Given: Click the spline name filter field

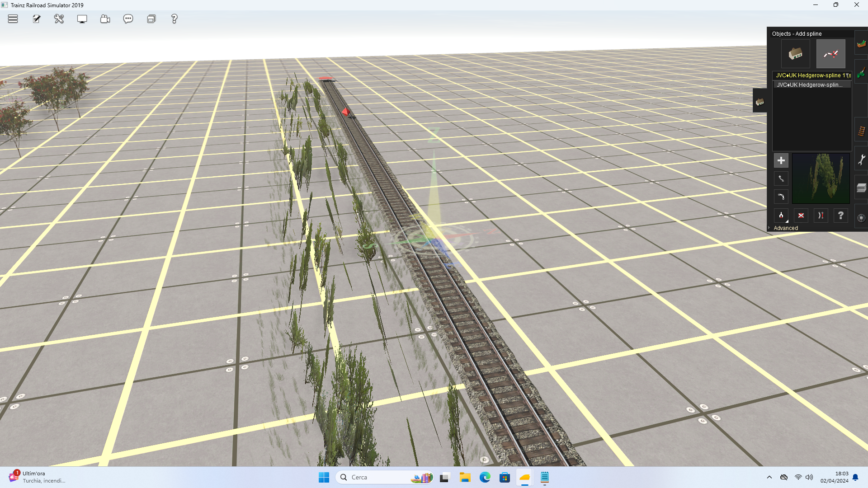Looking at the screenshot, I should pos(812,75).
